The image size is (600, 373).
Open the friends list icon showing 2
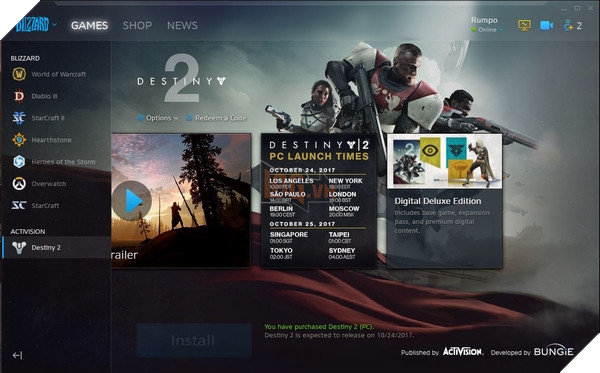click(x=572, y=26)
